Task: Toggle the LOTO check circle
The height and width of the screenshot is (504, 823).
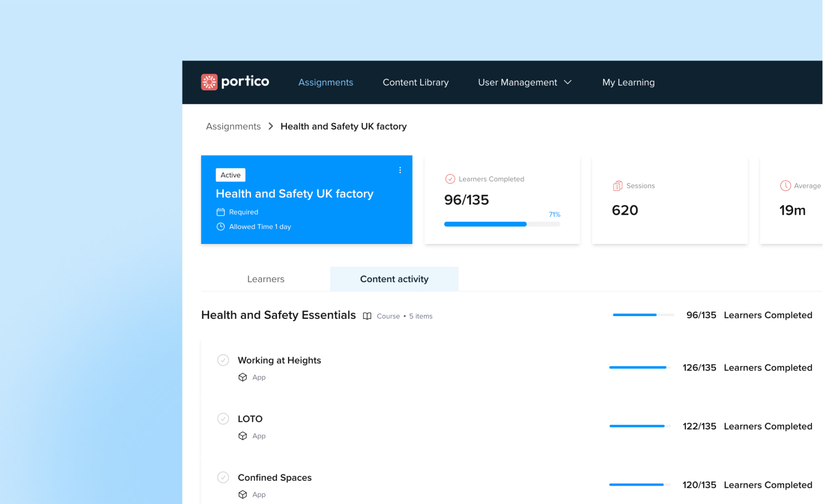Action: pyautogui.click(x=223, y=419)
